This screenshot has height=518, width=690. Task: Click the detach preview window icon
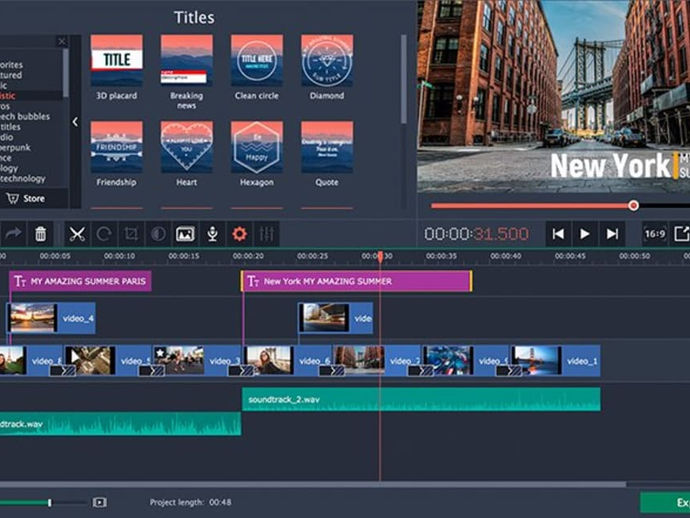682,234
